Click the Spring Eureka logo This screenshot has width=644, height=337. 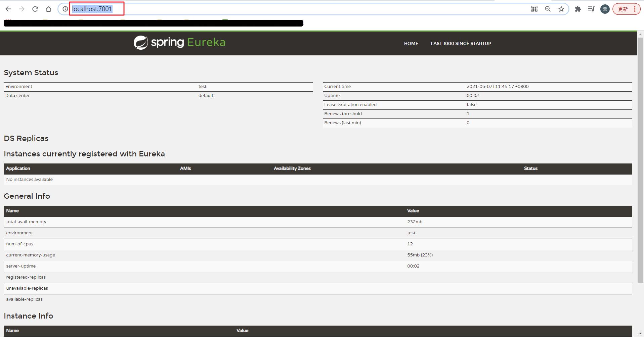point(179,43)
